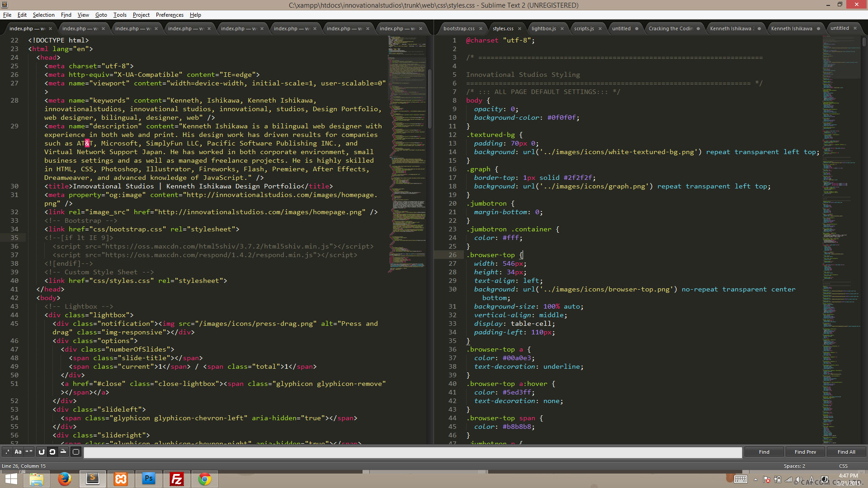Toggle regular expression search option

point(7,452)
